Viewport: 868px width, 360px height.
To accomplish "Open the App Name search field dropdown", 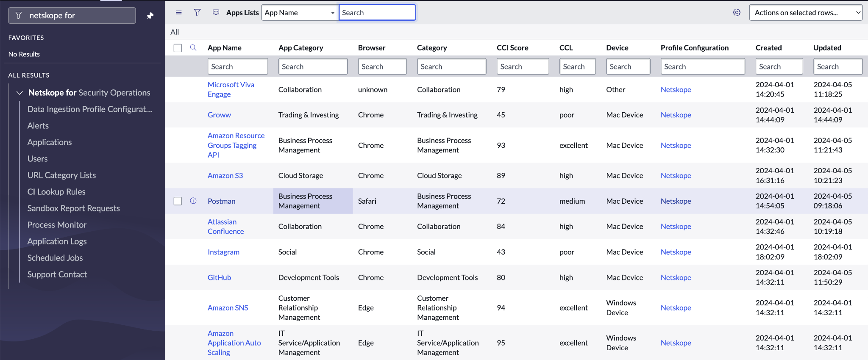I will [x=300, y=13].
